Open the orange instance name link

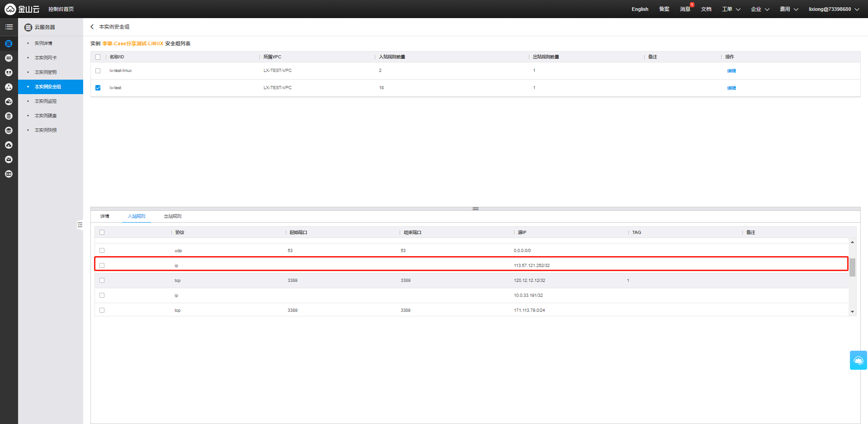(x=133, y=44)
